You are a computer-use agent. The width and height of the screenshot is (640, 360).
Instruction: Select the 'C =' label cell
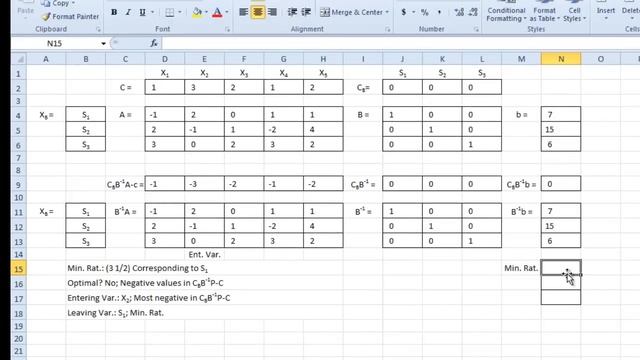[125, 87]
